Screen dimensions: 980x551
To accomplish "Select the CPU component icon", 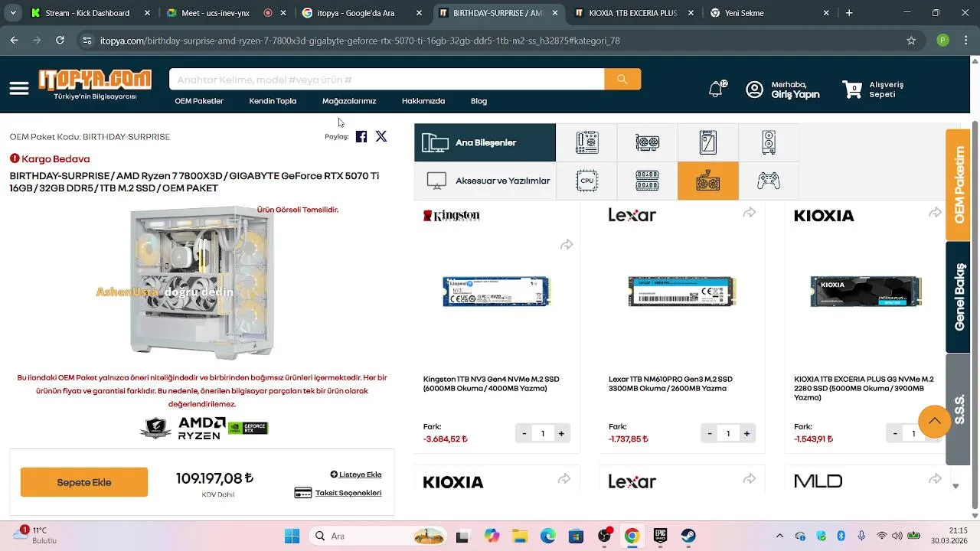I will click(x=586, y=181).
